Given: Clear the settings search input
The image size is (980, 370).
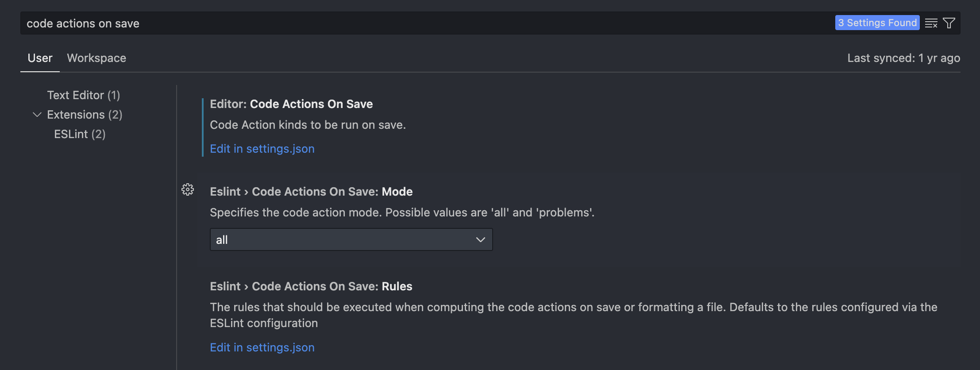Looking at the screenshot, I should tap(931, 23).
